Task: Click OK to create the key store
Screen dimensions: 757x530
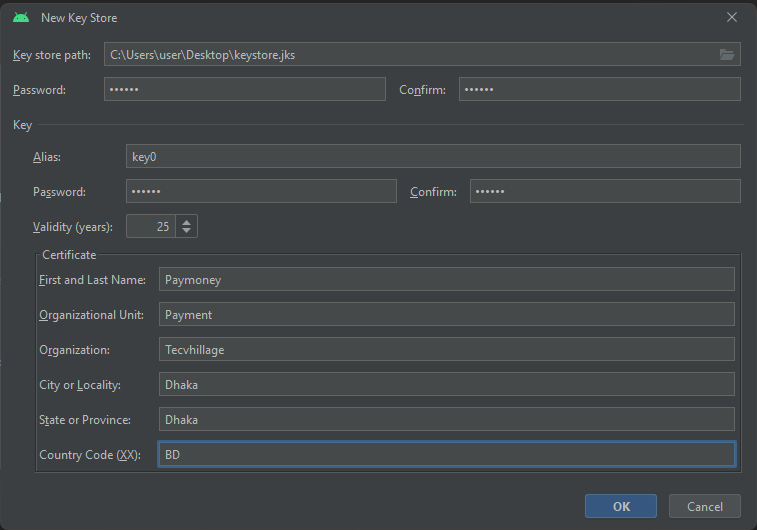Action: click(x=620, y=506)
